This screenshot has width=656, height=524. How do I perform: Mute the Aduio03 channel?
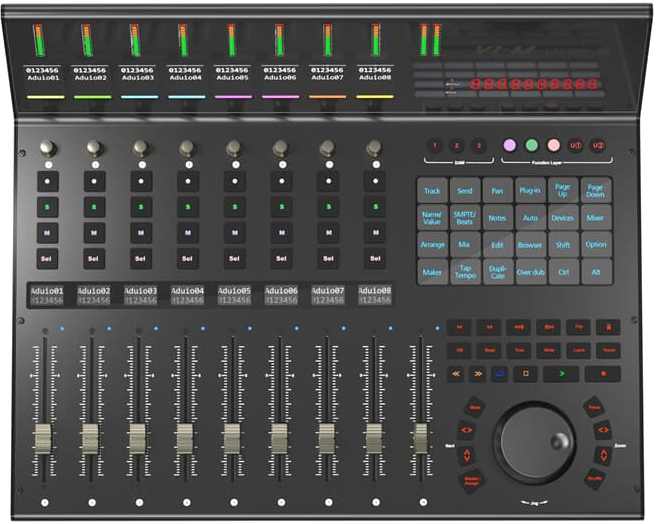point(140,233)
